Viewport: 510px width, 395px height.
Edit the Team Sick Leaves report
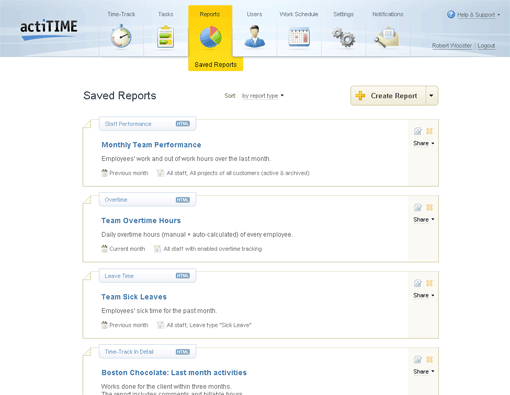(418, 283)
